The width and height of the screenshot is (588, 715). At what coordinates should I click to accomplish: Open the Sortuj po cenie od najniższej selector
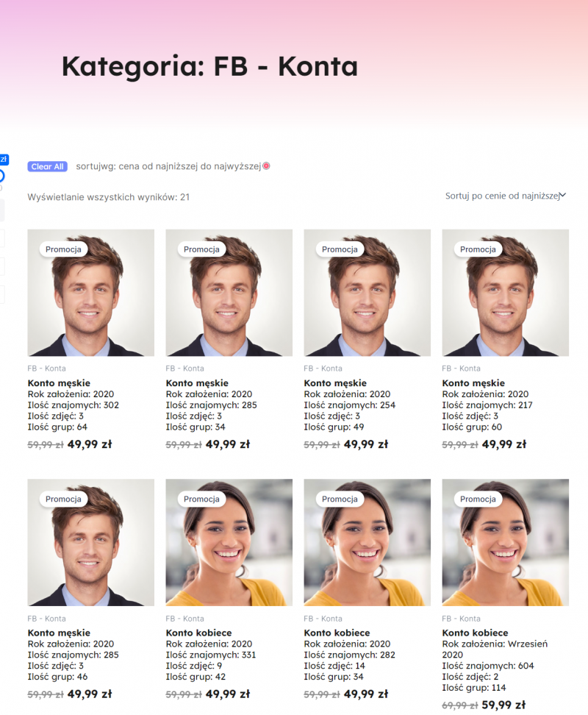click(505, 196)
